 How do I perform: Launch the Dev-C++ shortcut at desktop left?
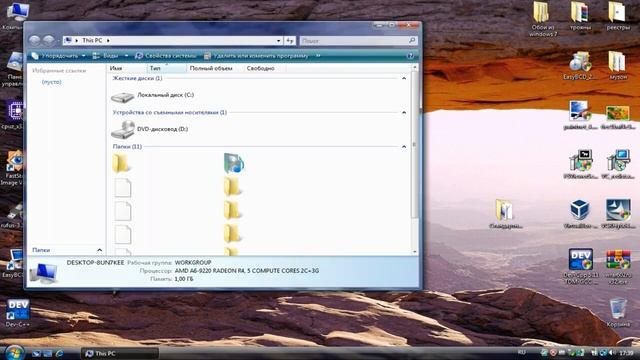[x=18, y=313]
